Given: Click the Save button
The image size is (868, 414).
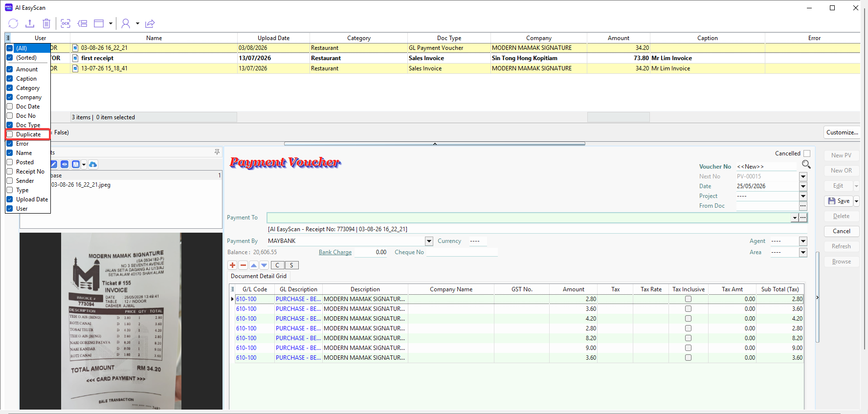Looking at the screenshot, I should [x=839, y=201].
